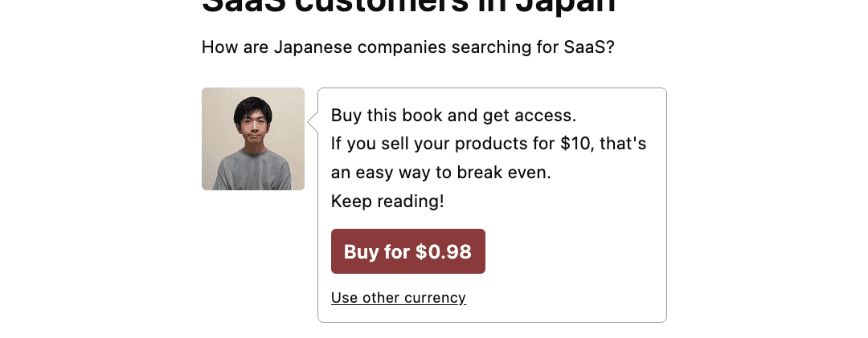Click the "$0.98" price on the buy button
This screenshot has height=338, width=868.
pos(443,252)
